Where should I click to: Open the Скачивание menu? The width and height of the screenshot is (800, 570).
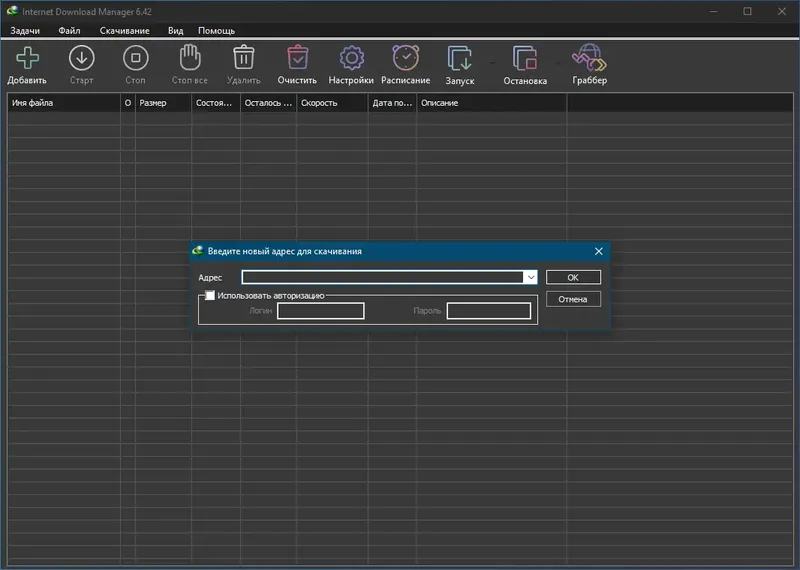click(x=124, y=31)
